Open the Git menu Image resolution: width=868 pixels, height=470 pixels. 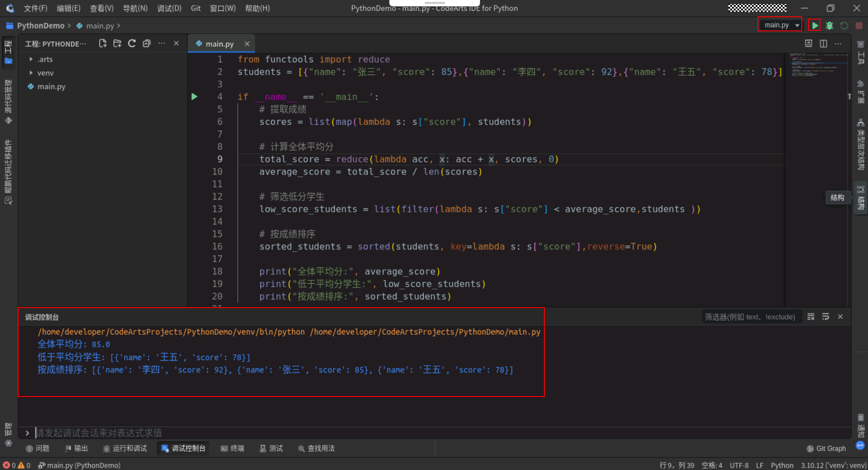point(196,8)
